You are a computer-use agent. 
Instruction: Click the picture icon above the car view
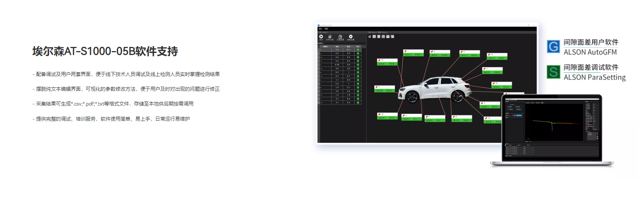pyautogui.click(x=388, y=36)
